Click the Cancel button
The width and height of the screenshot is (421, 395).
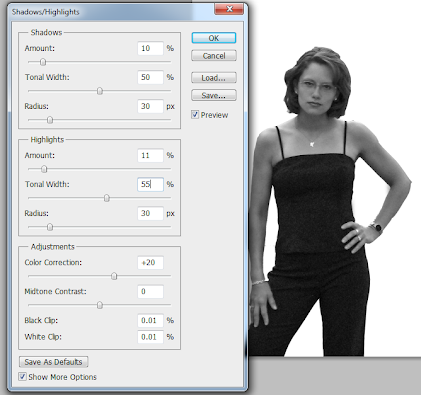click(214, 56)
